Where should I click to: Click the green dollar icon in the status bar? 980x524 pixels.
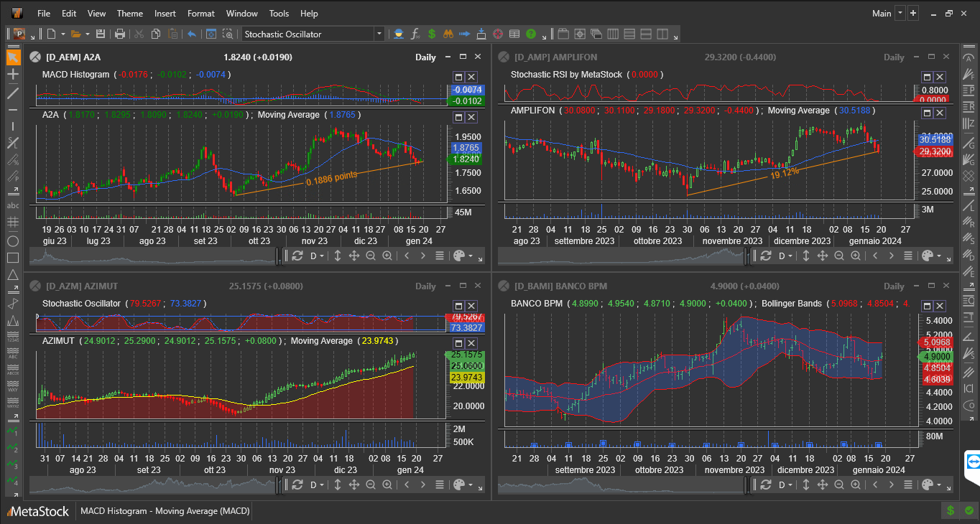pos(951,511)
